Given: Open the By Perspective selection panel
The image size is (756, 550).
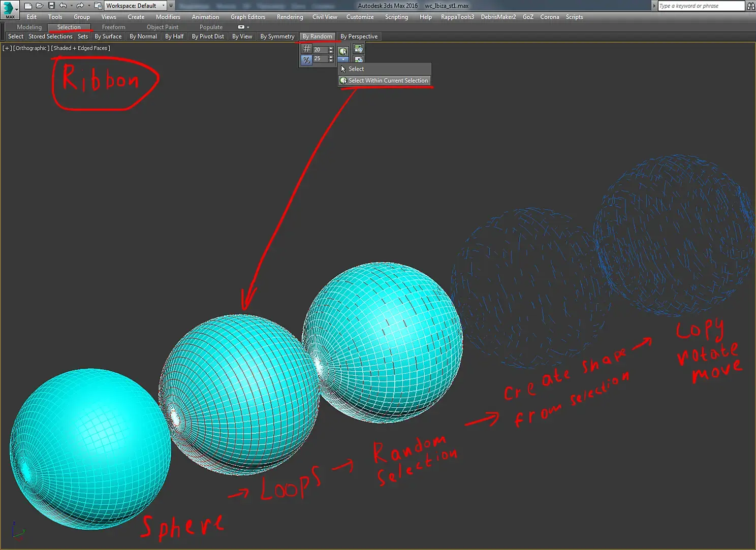Looking at the screenshot, I should [x=359, y=37].
